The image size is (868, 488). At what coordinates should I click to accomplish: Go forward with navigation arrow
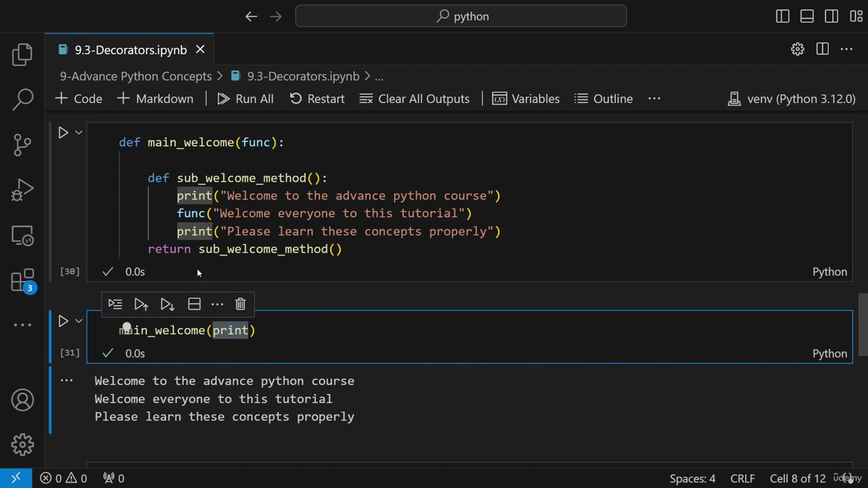click(275, 16)
